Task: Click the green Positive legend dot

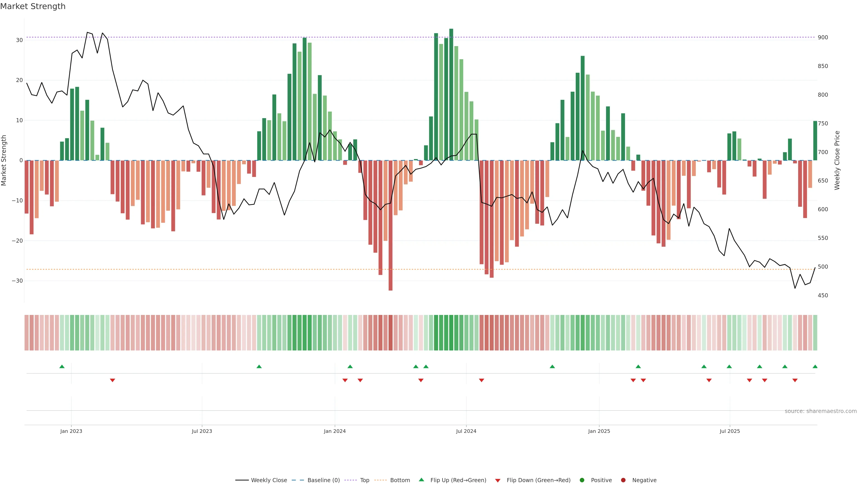Action: click(582, 480)
